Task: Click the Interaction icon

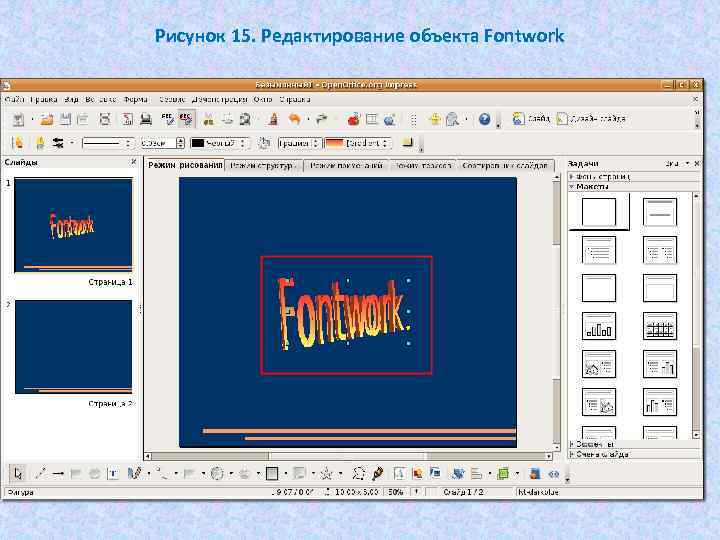Action: (x=553, y=473)
